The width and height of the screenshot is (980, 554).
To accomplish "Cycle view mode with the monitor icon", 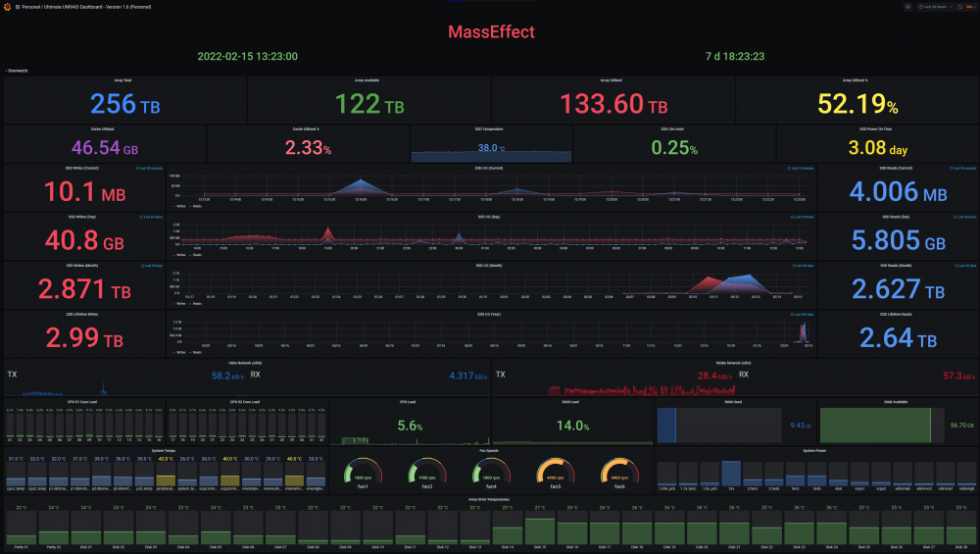I will click(907, 7).
